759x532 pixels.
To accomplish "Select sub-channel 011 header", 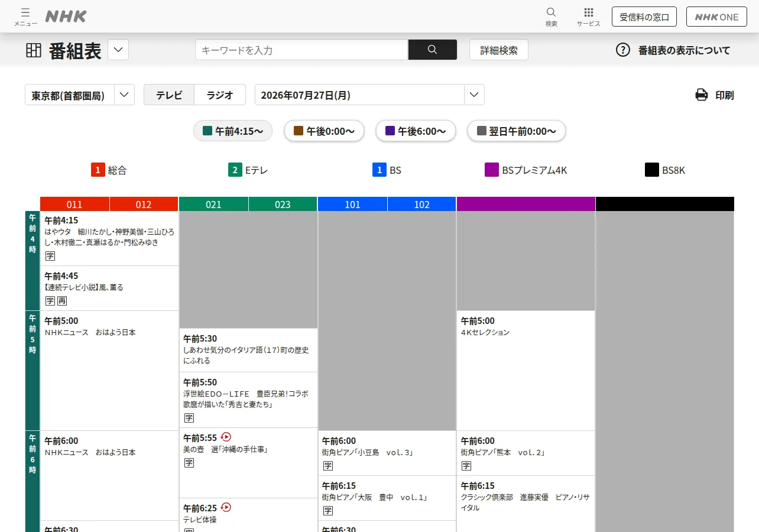I will click(74, 205).
